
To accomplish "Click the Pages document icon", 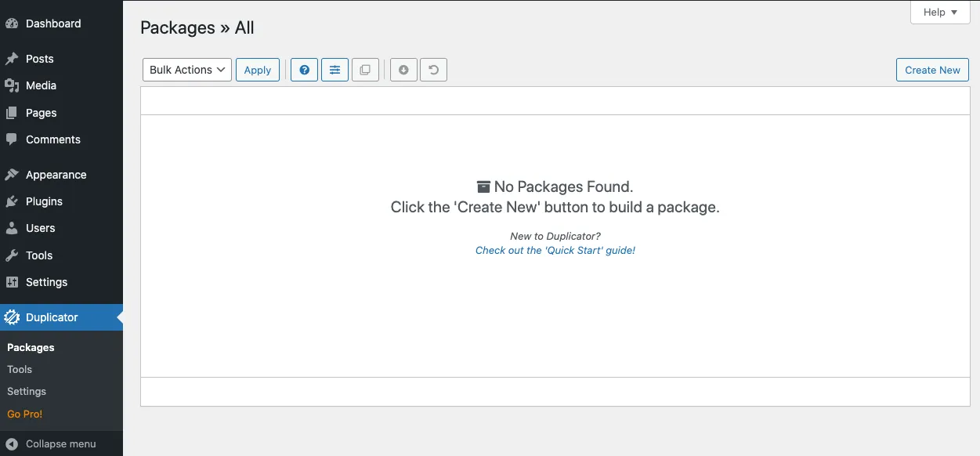I will tap(12, 113).
